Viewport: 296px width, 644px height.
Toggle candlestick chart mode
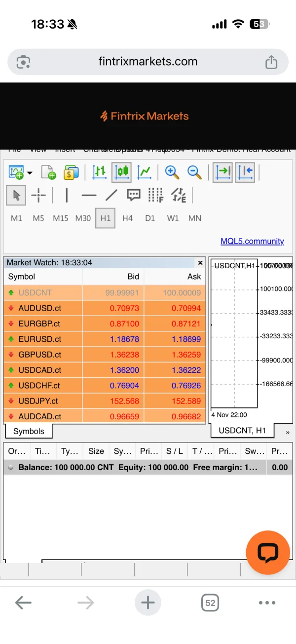point(121,172)
